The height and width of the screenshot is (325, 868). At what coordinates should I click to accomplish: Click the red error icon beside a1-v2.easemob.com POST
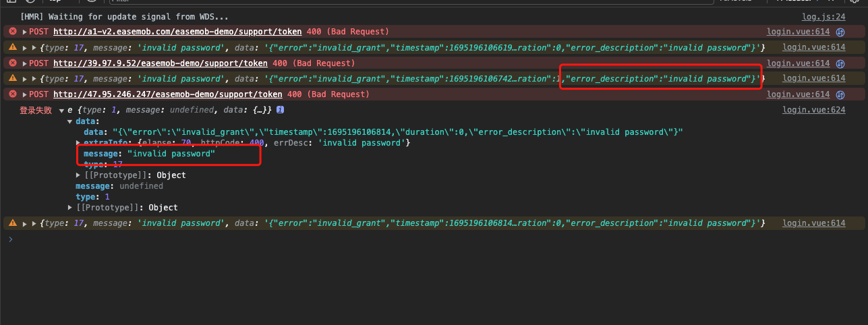[11, 32]
